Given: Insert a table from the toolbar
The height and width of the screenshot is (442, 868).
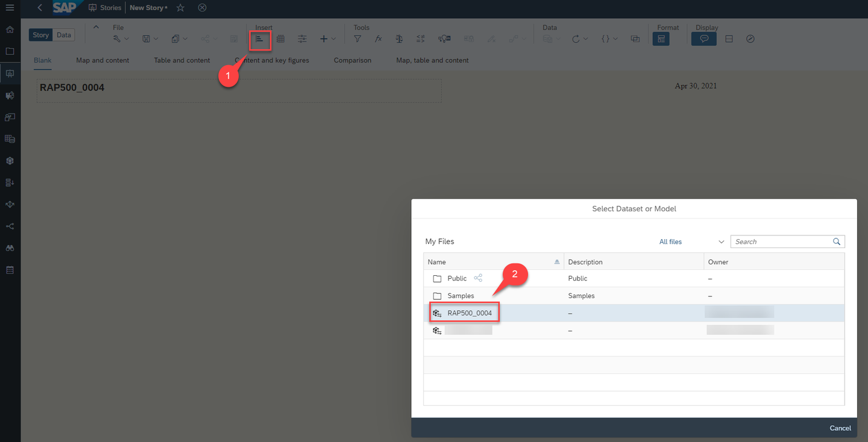Looking at the screenshot, I should 280,39.
